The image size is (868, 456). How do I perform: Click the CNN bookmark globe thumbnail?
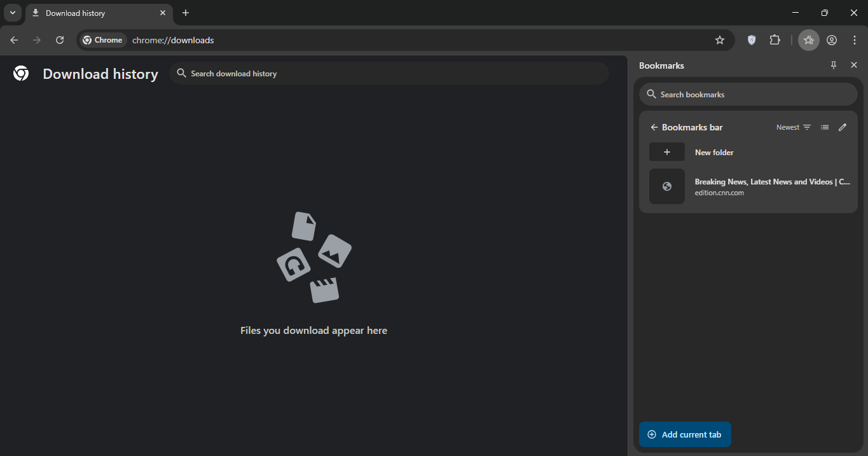[667, 186]
